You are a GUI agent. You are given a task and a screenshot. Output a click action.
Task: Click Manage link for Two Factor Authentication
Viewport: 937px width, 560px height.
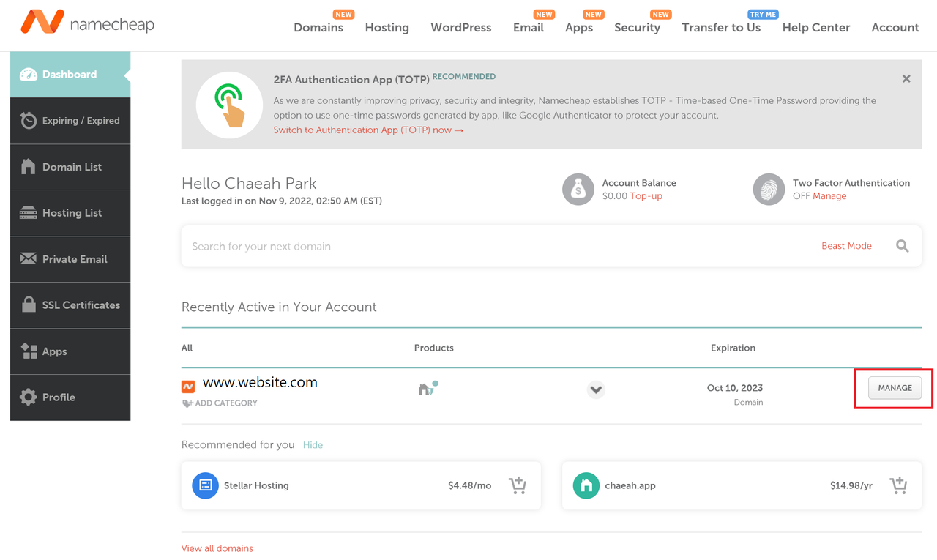[829, 196]
